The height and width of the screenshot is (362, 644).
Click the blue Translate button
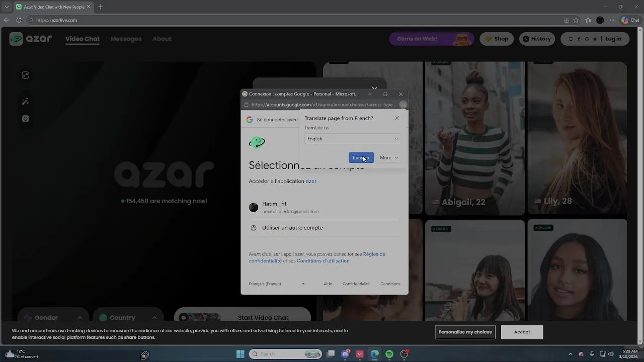pos(361,158)
